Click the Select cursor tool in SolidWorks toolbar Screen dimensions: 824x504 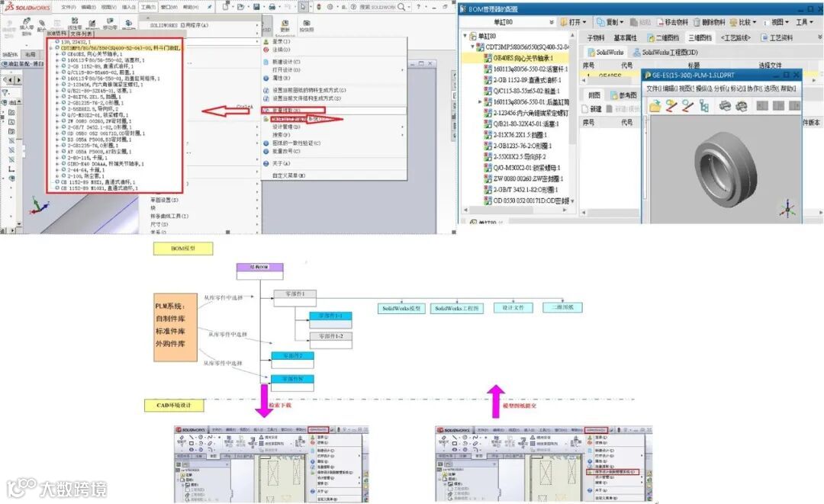[303, 7]
